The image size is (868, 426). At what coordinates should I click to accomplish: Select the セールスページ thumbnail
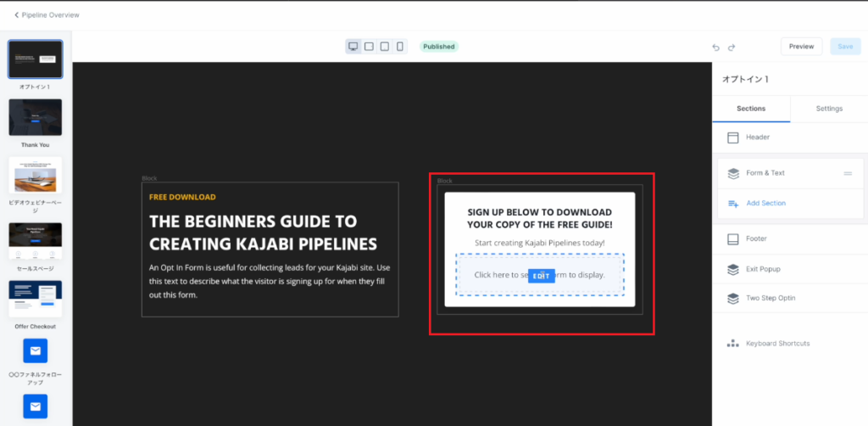tap(36, 240)
